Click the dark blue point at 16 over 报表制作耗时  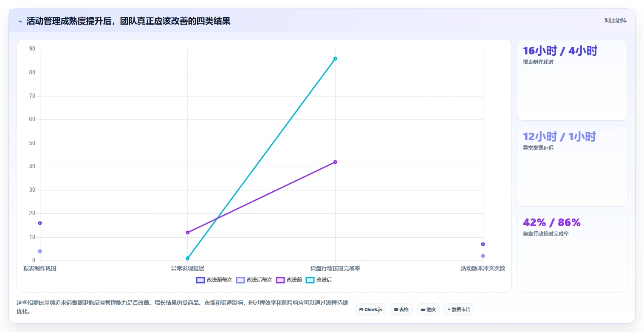click(x=40, y=223)
